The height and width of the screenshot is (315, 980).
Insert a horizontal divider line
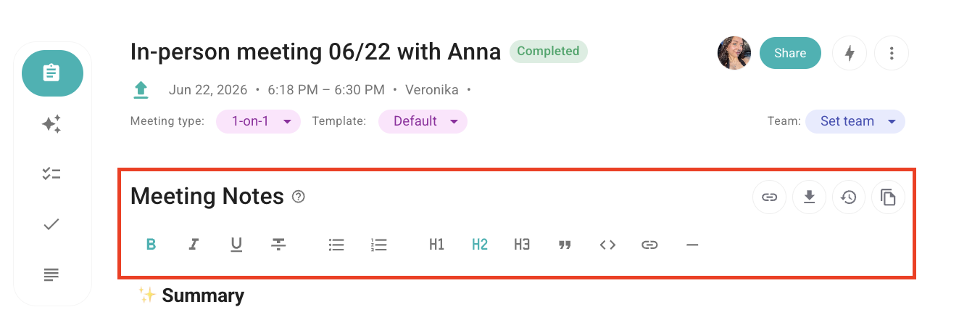(692, 245)
